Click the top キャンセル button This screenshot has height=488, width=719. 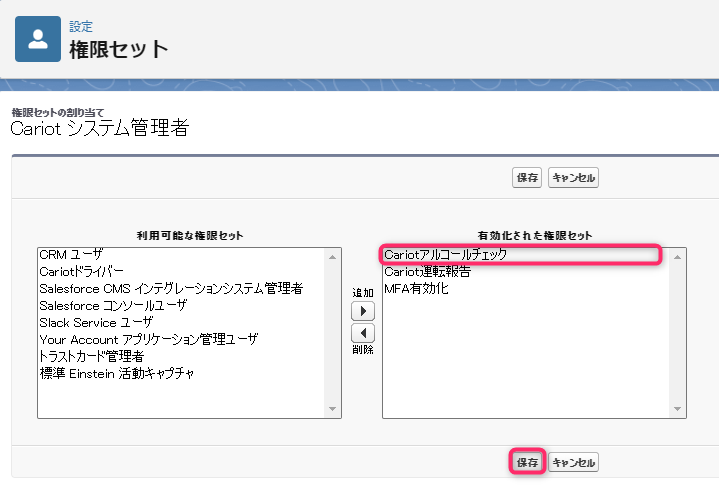[x=573, y=177]
